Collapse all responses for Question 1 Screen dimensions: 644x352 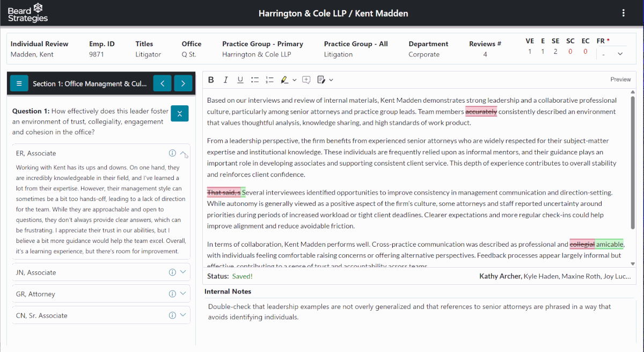coord(180,113)
